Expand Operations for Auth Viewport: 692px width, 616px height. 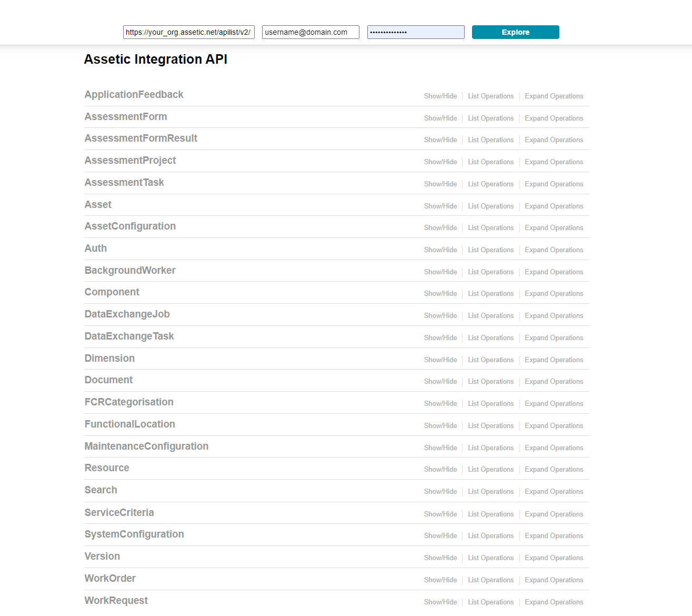tap(554, 250)
